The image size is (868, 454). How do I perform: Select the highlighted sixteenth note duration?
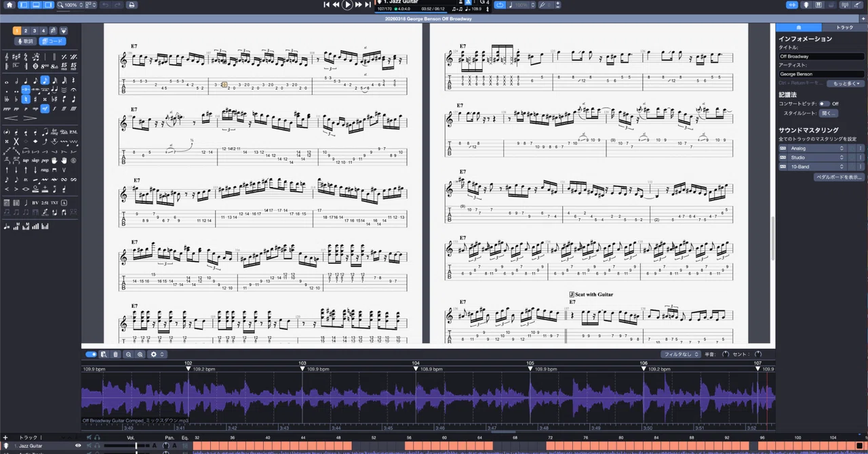tap(45, 81)
